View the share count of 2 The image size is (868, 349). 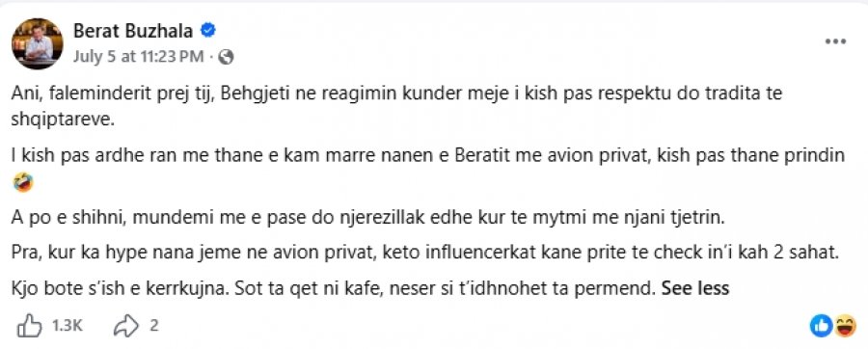coord(153,326)
